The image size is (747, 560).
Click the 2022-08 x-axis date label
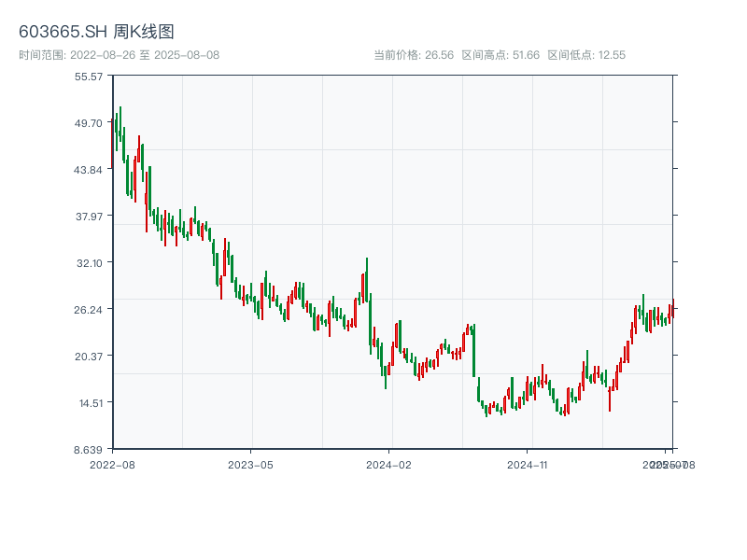[112, 464]
